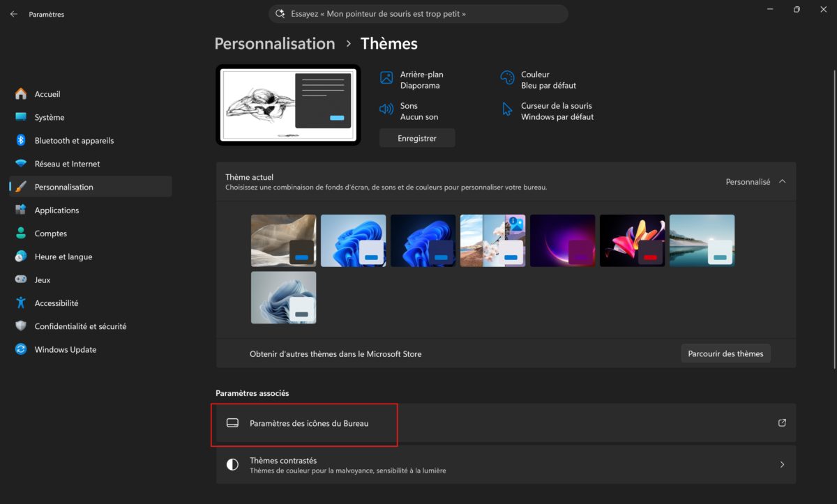Screen dimensions: 837x504
Task: Click the Windows Update sync icon
Action: pyautogui.click(x=21, y=349)
